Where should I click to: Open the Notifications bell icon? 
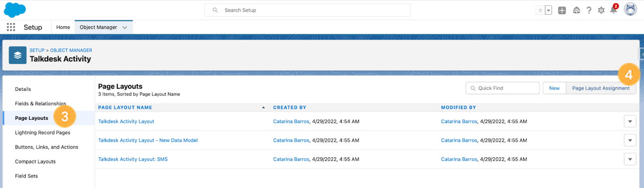pos(613,10)
